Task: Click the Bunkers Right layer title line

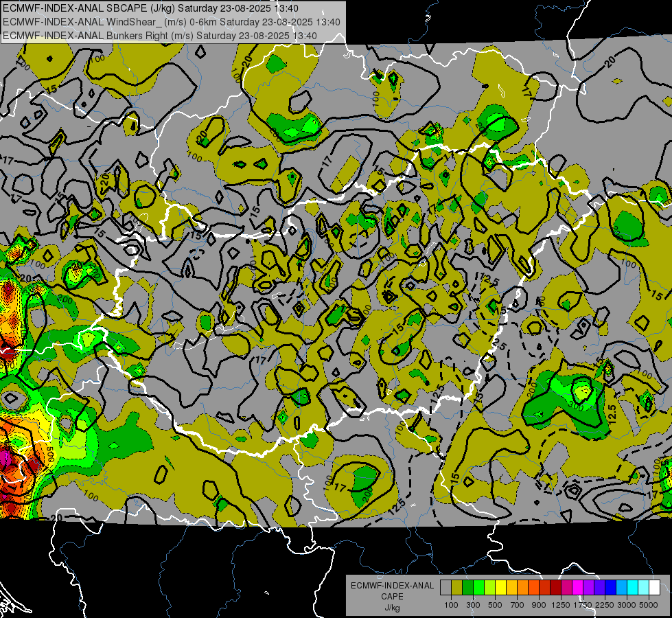Action: click(160, 36)
